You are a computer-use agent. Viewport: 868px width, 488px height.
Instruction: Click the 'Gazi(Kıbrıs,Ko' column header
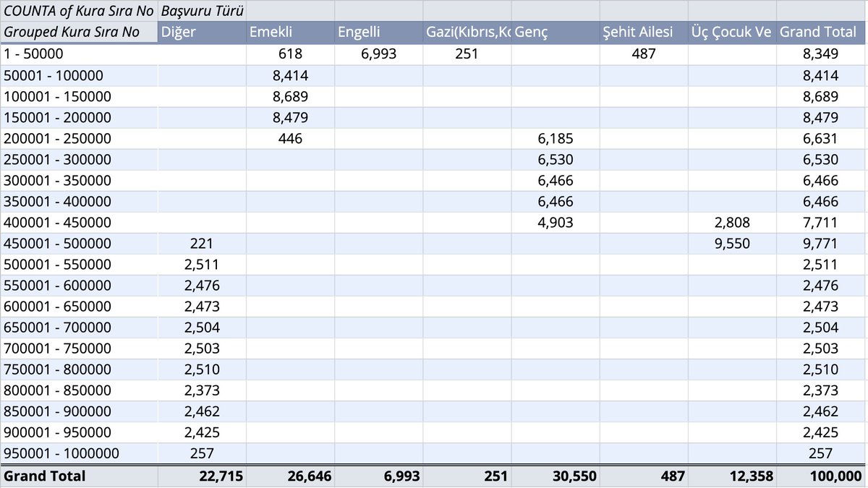pyautogui.click(x=467, y=32)
